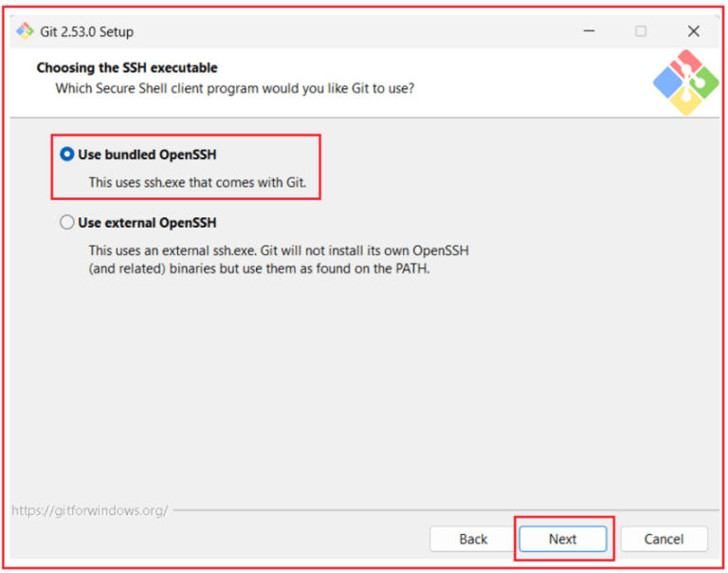Click the Git icon in the title bar
This screenshot has height=573, width=728.
(25, 31)
